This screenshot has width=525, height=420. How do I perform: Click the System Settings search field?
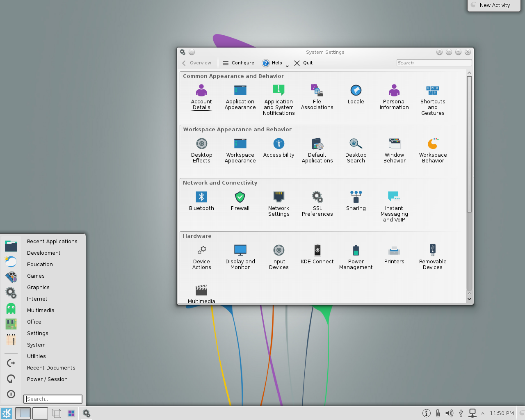coord(434,63)
